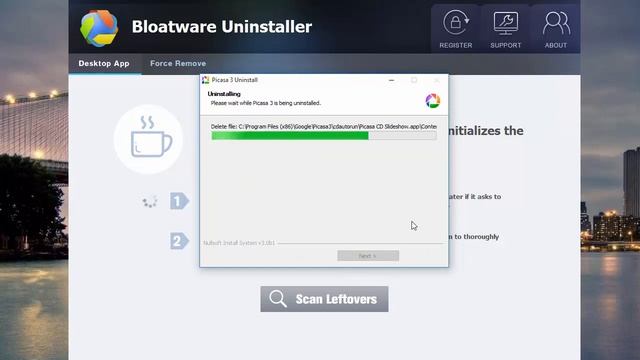Viewport: 640px width, 360px height.
Task: Click the Bloatware Uninstaller logo icon
Action: pyautogui.click(x=99, y=28)
